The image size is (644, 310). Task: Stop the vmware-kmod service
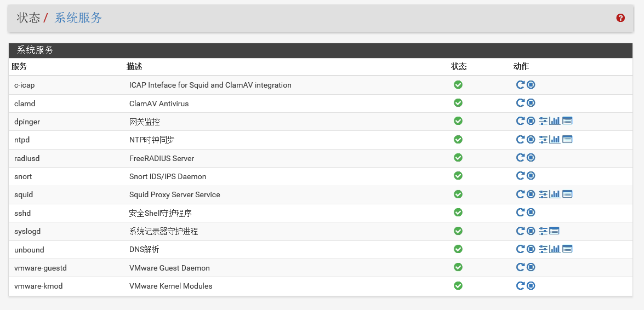(x=531, y=286)
